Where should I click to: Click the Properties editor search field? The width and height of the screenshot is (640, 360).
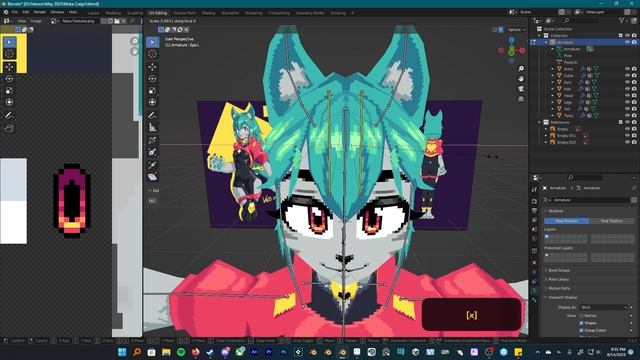coord(585,178)
